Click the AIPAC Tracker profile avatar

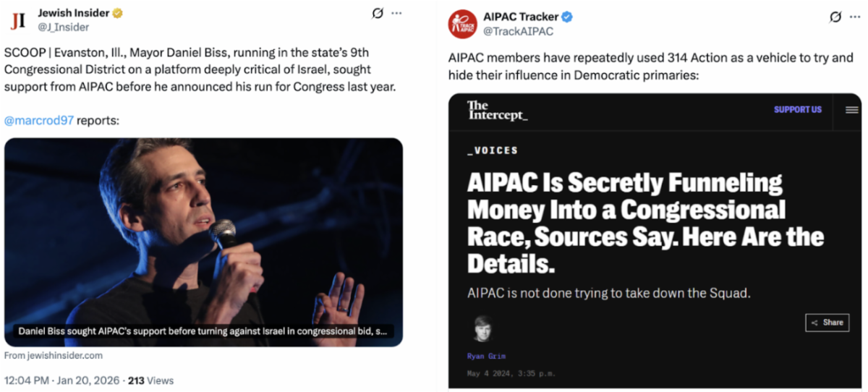pos(463,24)
